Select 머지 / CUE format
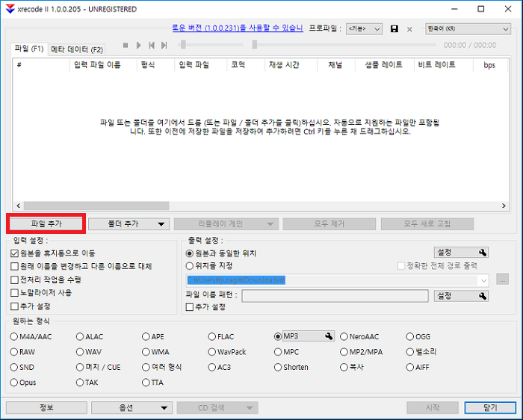 (80, 367)
